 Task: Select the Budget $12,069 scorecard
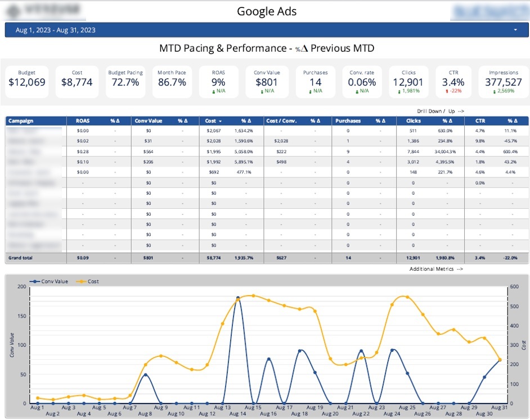26,82
